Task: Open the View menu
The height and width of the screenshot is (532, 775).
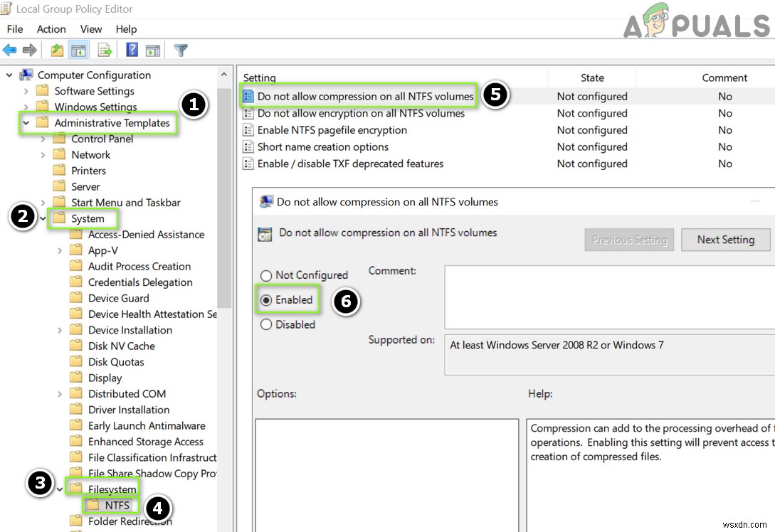Action: point(91,29)
